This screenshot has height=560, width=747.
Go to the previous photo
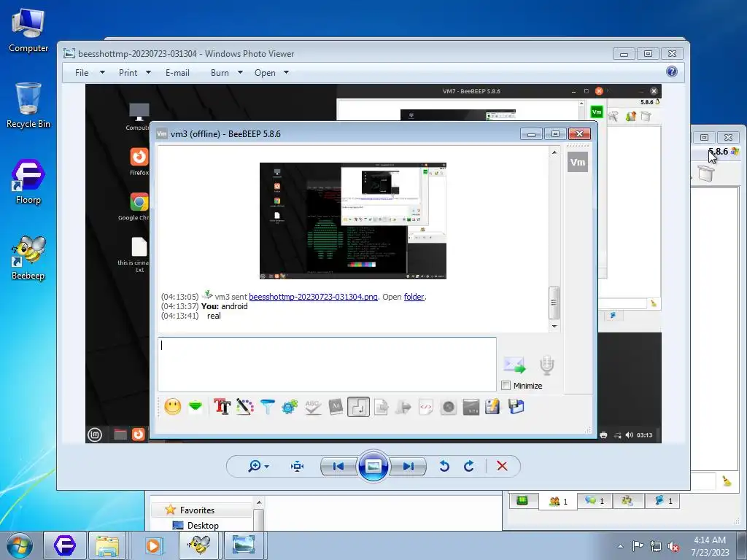338,466
